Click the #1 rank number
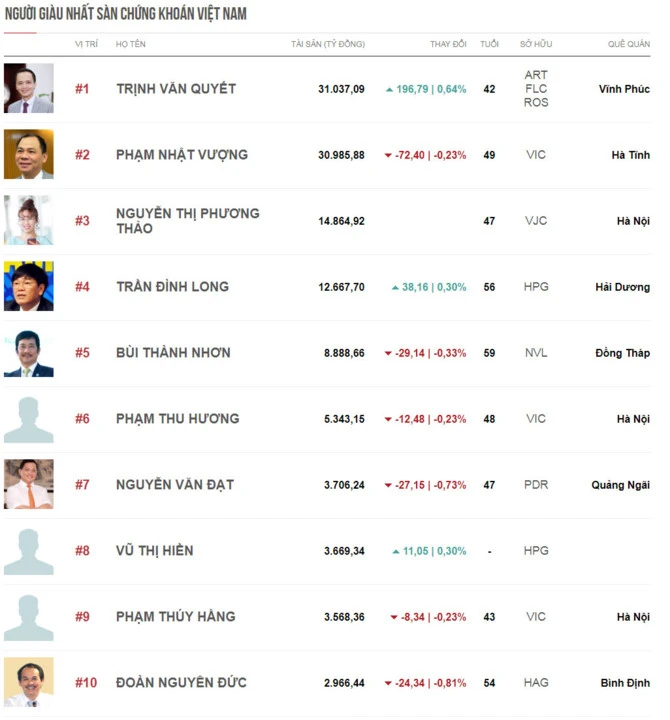Image resolution: width=670 pixels, height=720 pixels. pos(82,89)
